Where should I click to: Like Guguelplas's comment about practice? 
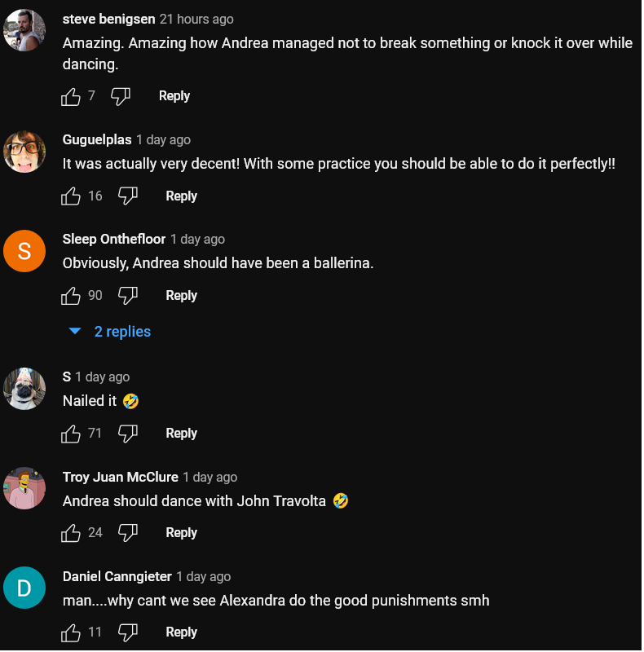coord(71,196)
